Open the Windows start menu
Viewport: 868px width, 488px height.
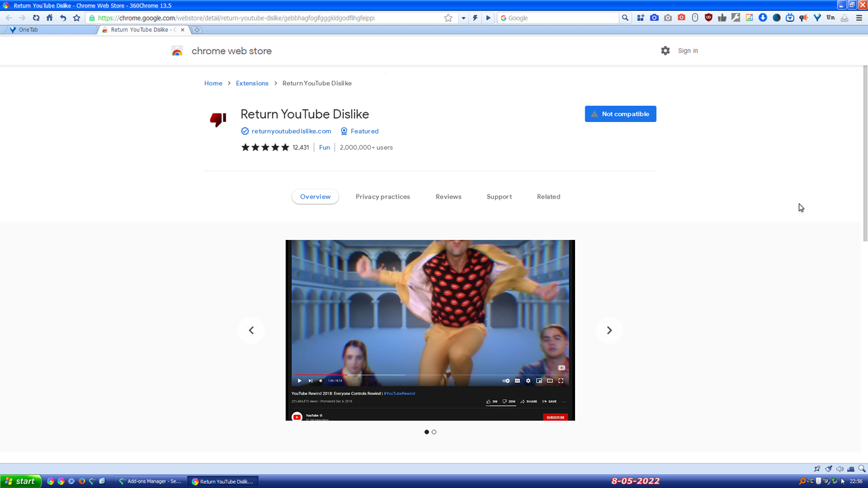pos(20,481)
